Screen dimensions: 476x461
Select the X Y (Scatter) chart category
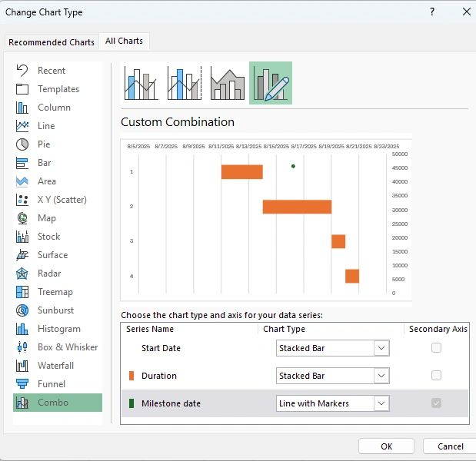click(62, 200)
